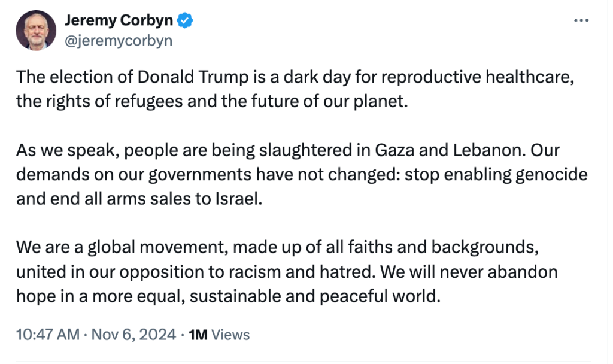This screenshot has height=364, width=613.
Task: Open the three-dot more options menu
Action: (581, 20)
